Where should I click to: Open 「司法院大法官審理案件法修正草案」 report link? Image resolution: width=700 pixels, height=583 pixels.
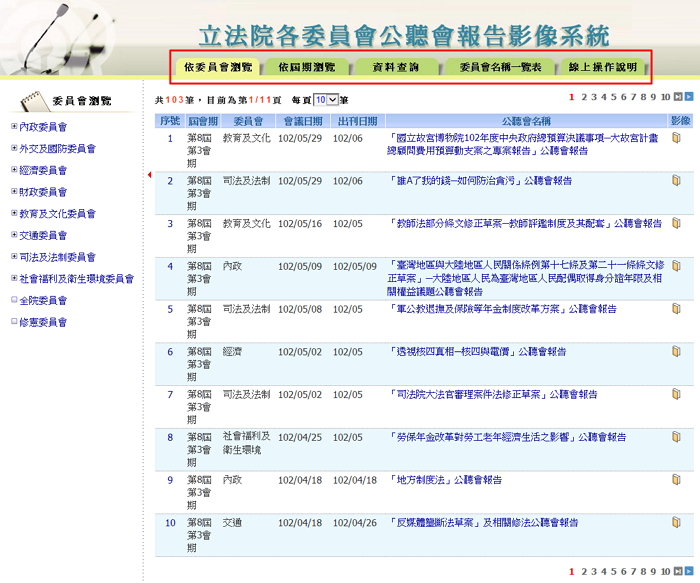point(480,395)
